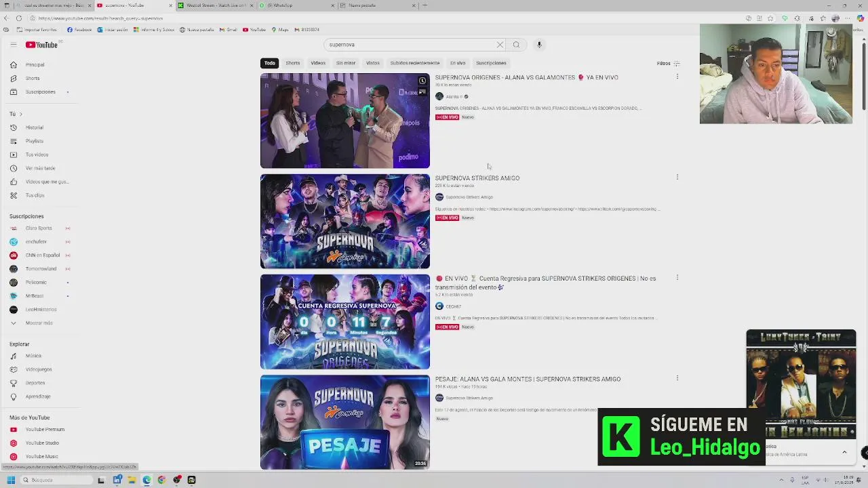Open SUPERNOVA ORIGENES - ALANA VS GALAMONTES title
This screenshot has width=868, height=488.
526,78
